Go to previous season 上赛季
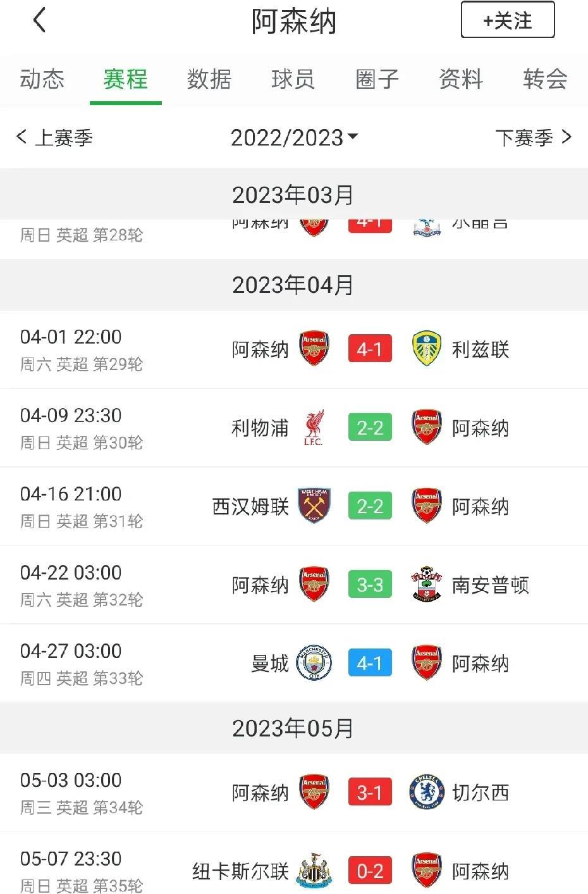 [x=54, y=137]
